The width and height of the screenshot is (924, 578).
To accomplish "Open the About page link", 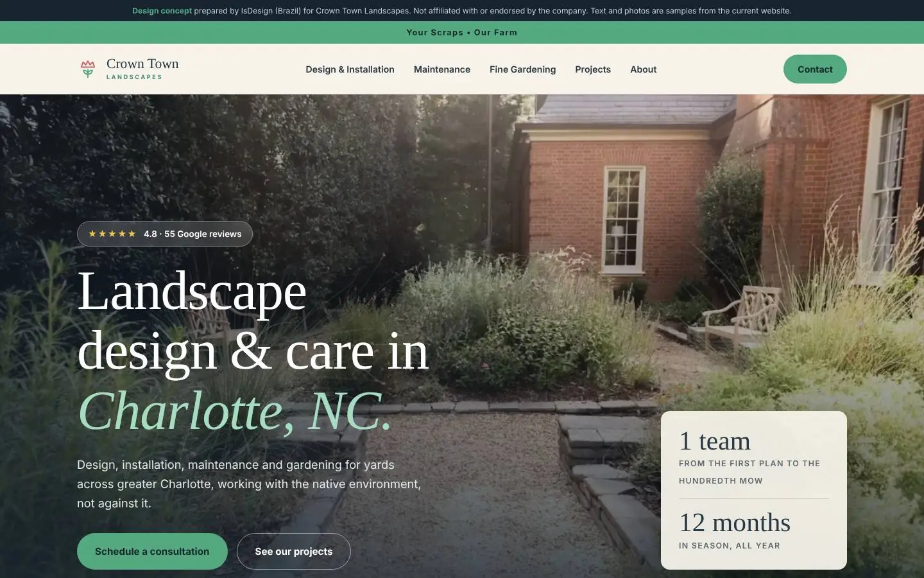I will click(643, 69).
